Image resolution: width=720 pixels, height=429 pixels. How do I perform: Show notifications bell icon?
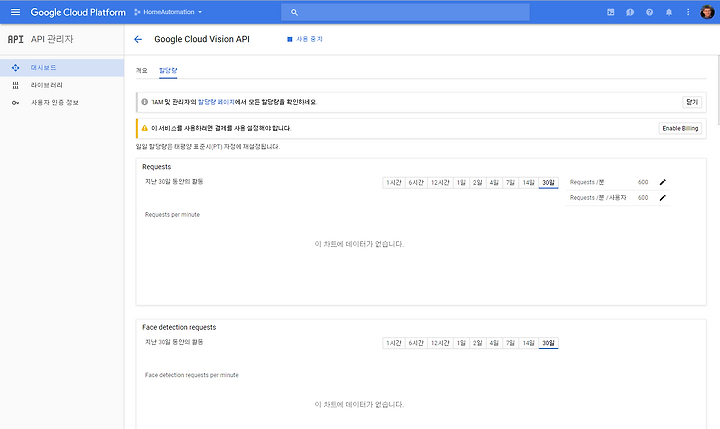[x=669, y=12]
